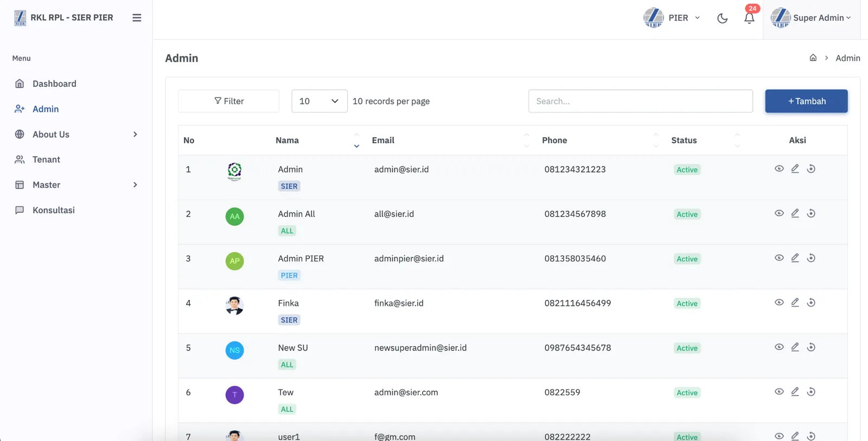Click the Filter button
868x441 pixels.
point(228,101)
